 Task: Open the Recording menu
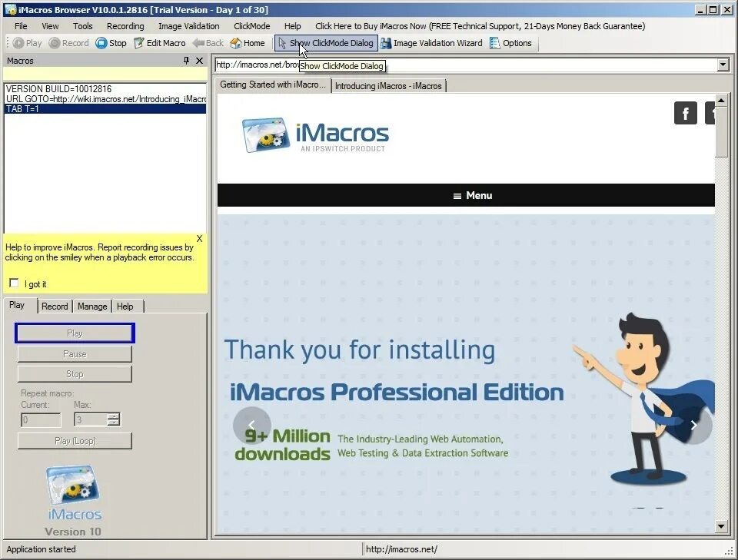(125, 26)
